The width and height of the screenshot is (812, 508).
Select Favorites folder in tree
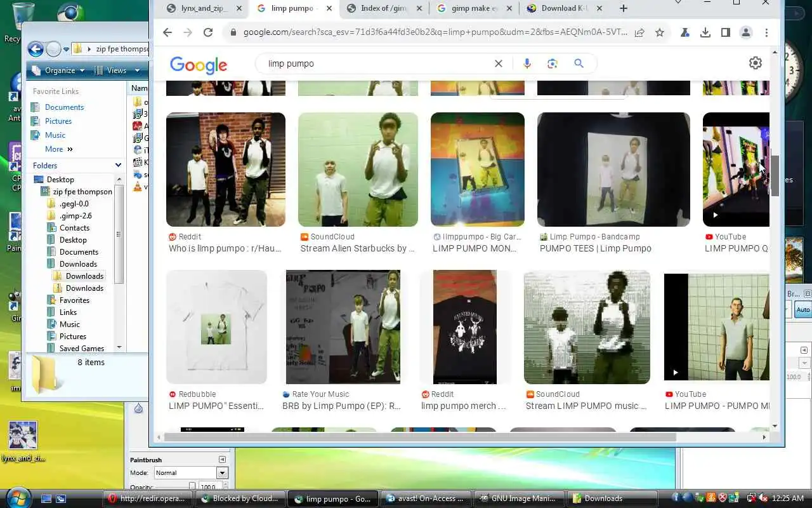[74, 300]
